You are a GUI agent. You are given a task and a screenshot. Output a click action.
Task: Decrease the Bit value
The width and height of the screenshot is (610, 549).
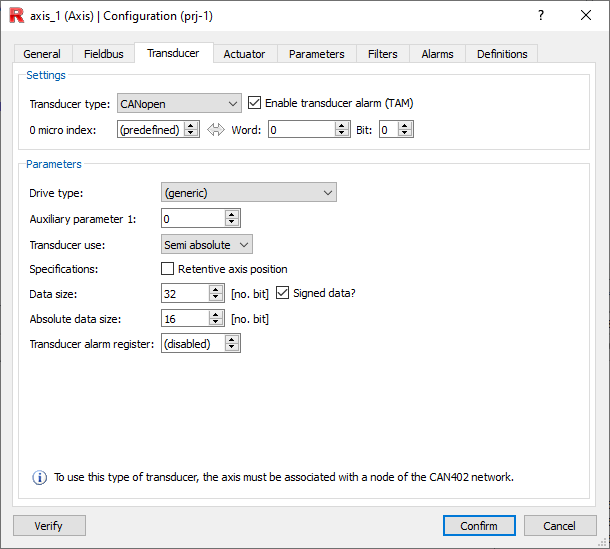[x=405, y=133]
